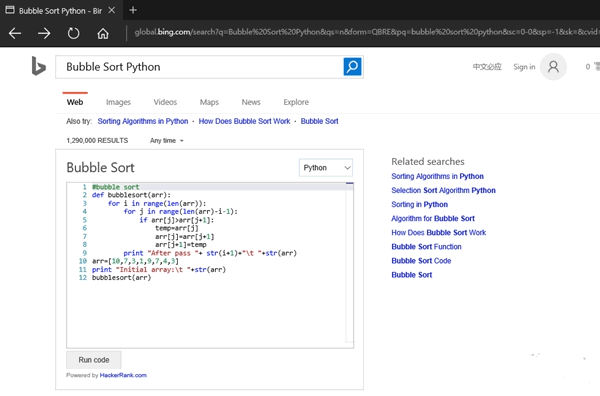Open Bubble Sort related search link
Screen dimensions: 600x396
coord(411,275)
